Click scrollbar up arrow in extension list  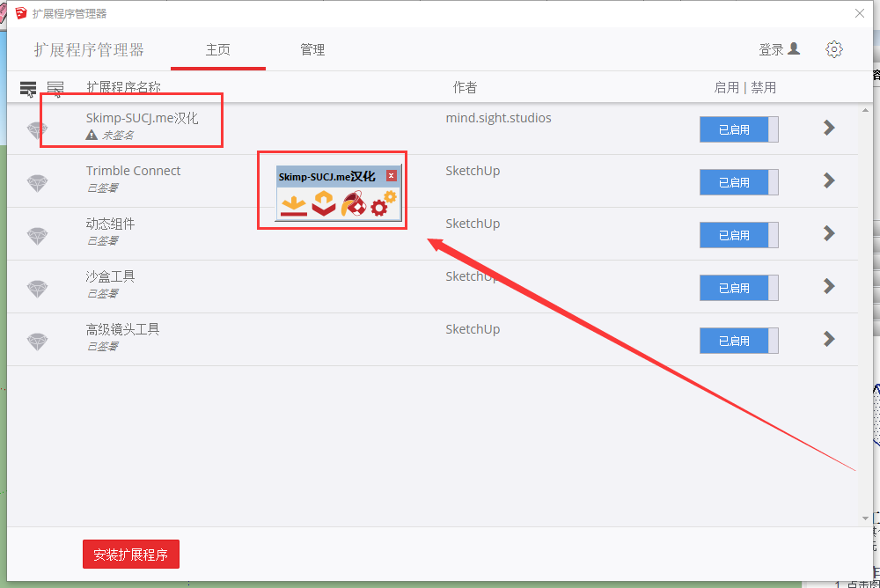865,111
